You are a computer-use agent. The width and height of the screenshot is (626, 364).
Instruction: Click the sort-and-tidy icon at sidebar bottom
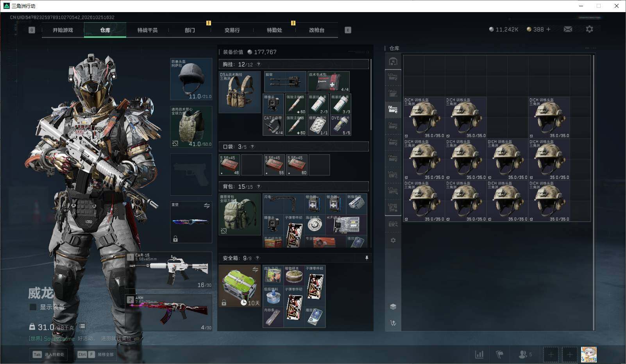(393, 323)
